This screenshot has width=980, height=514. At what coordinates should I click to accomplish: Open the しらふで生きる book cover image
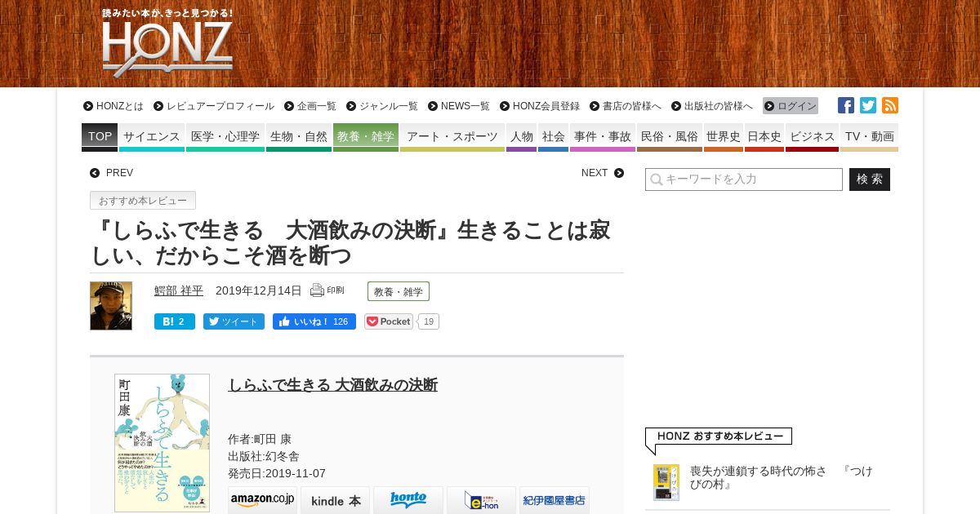[163, 443]
